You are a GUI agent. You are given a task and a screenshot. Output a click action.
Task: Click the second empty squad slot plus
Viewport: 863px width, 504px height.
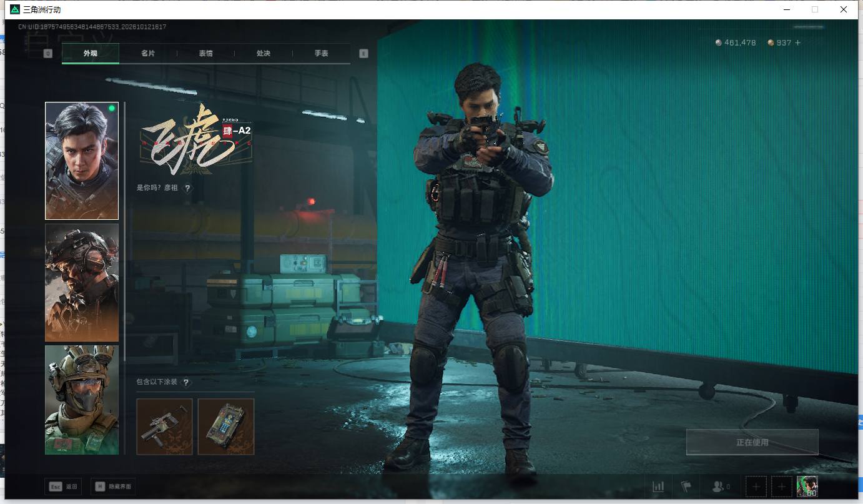(x=782, y=487)
